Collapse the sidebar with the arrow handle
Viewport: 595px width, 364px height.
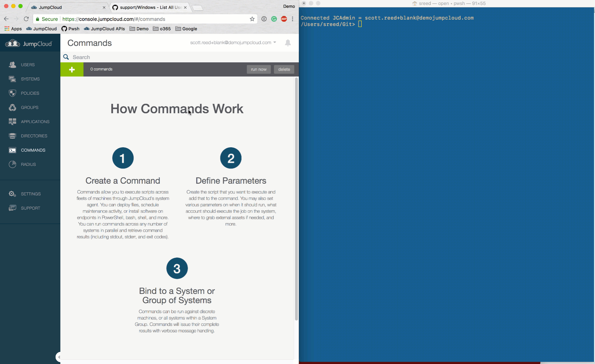coord(58,357)
